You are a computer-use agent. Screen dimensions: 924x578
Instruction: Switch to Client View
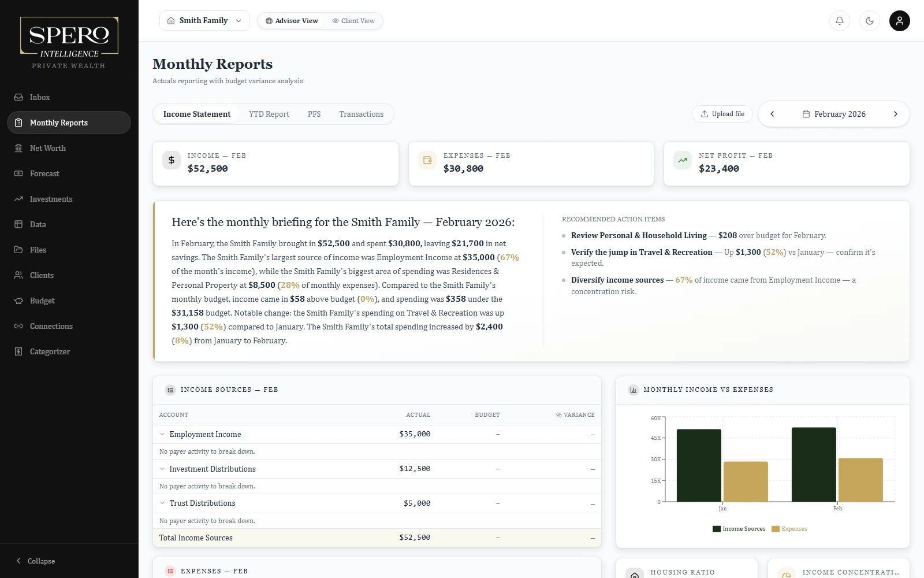coord(353,21)
